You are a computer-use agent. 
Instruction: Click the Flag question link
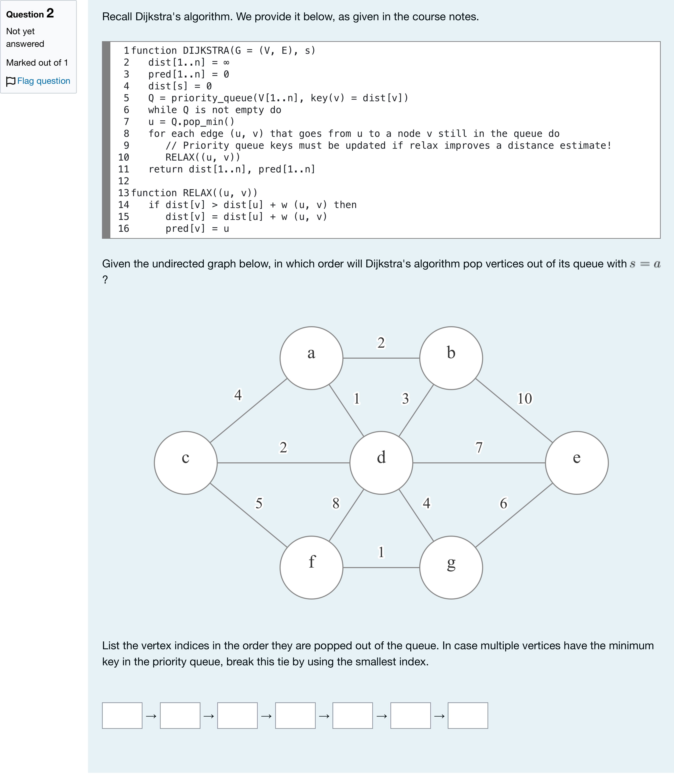43,81
